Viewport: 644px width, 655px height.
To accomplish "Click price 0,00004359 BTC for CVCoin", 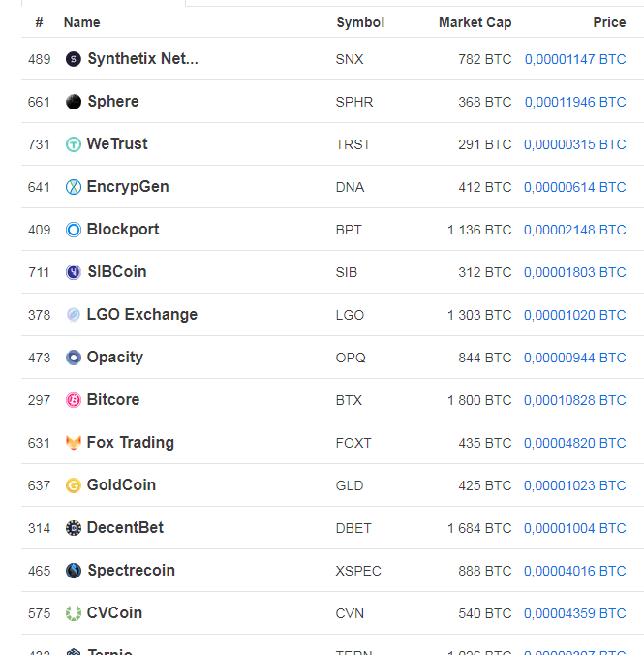I will click(575, 613).
